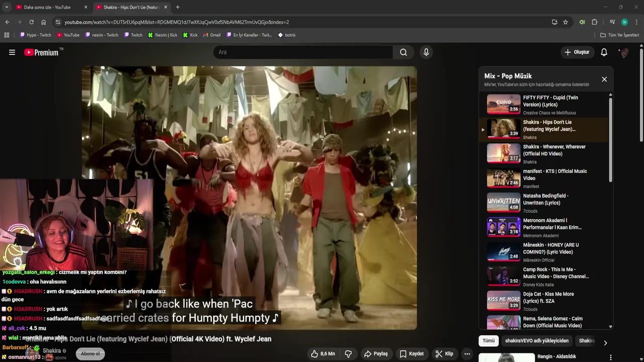Go back in browser history

click(7, 22)
